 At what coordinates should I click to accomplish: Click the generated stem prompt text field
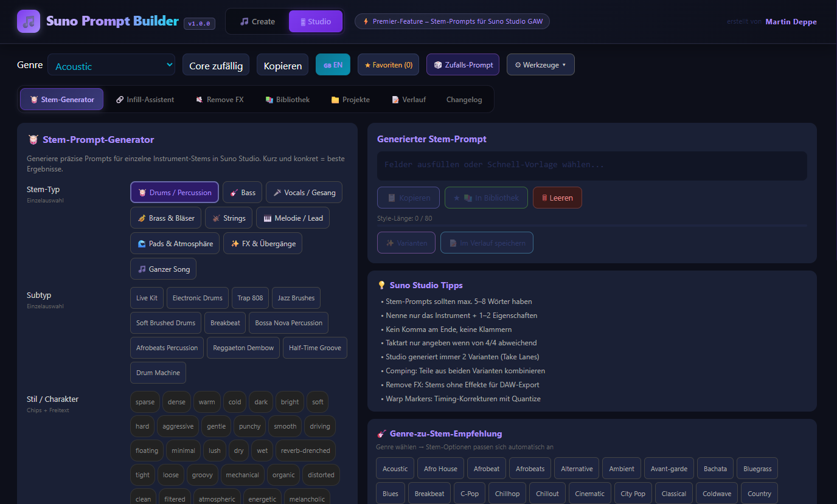tap(592, 165)
